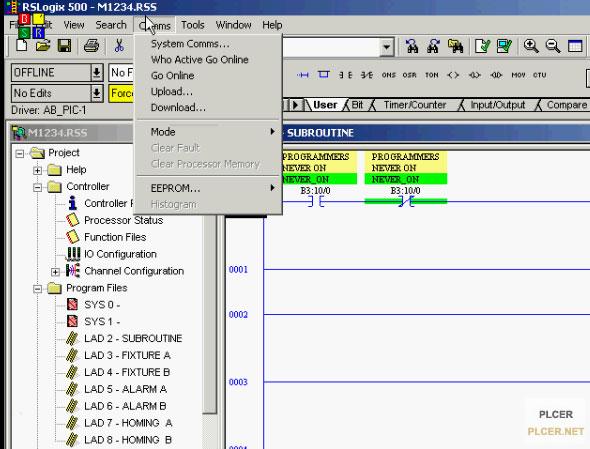The width and height of the screenshot is (590, 449).
Task: Click the Find Previous binoculars icon
Action: coord(412,46)
